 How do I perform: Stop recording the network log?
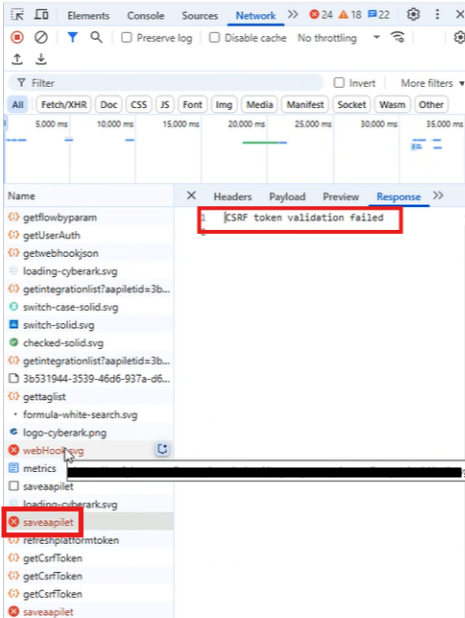(x=17, y=37)
